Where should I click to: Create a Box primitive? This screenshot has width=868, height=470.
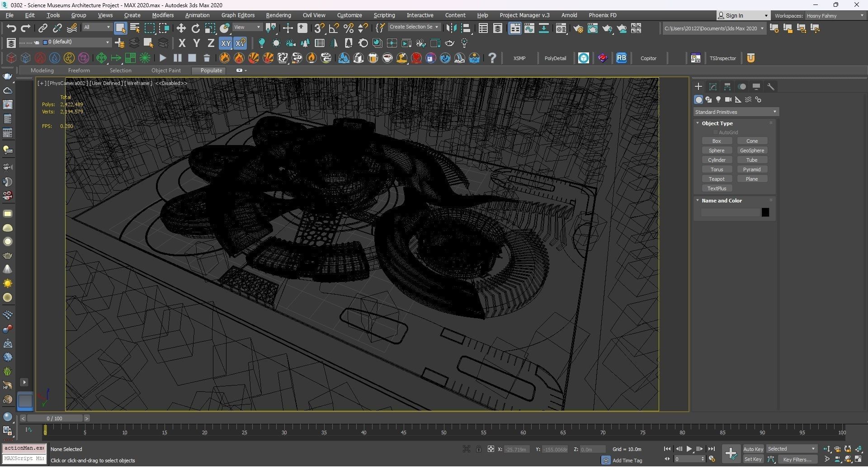717,141
